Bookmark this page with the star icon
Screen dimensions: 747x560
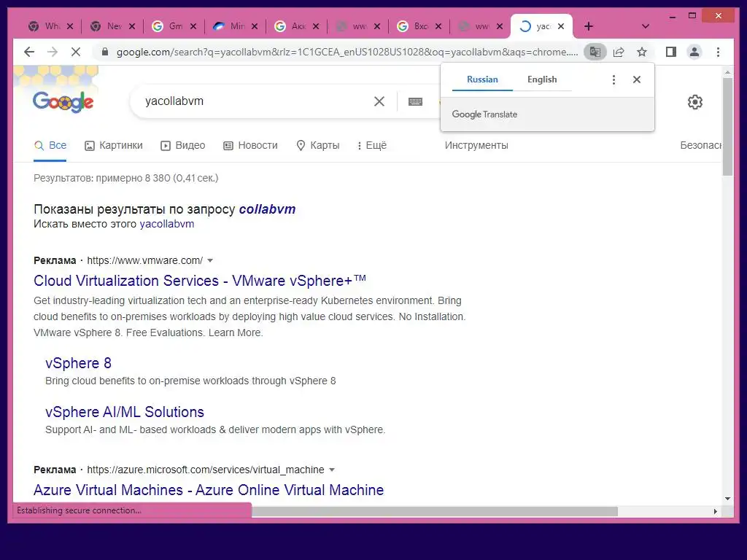click(x=642, y=52)
